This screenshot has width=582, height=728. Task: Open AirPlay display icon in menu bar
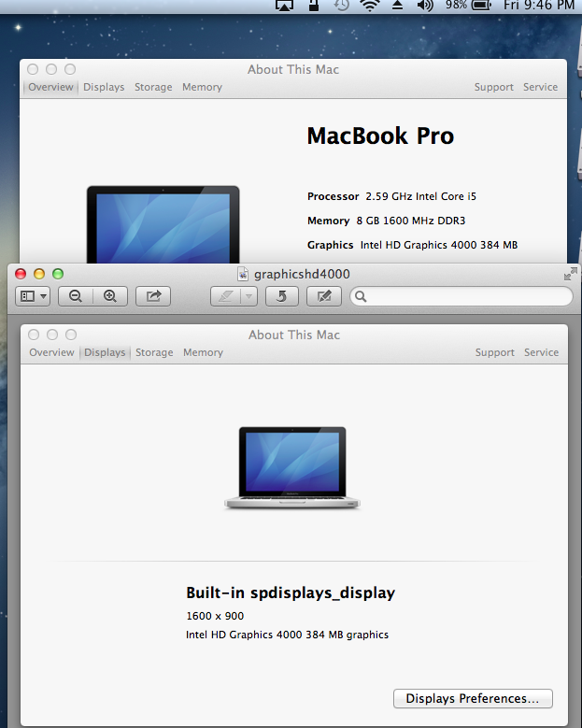pos(285,5)
